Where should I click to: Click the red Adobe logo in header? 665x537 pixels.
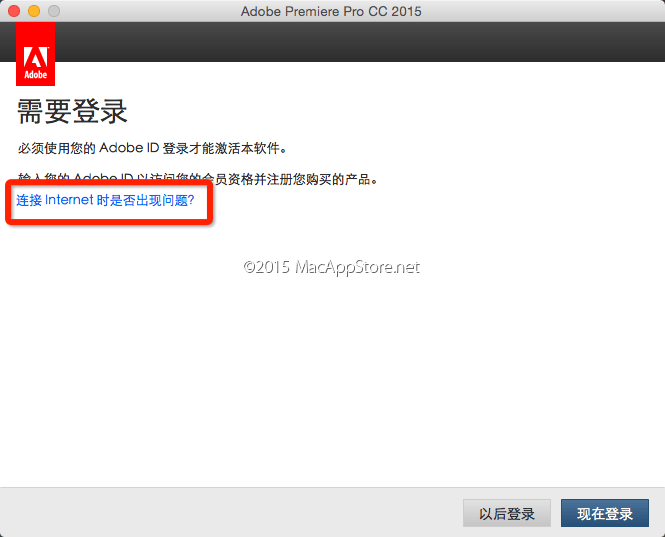pos(36,54)
